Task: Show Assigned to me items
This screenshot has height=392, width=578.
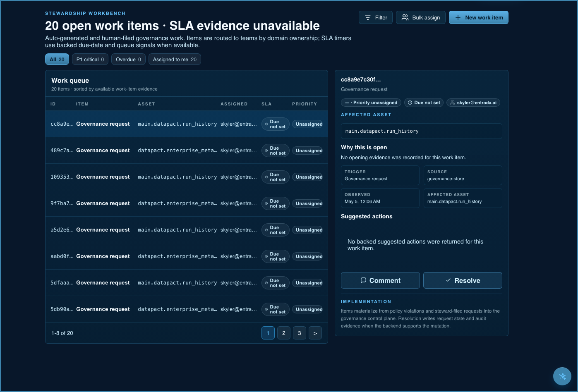Action: 175,59
